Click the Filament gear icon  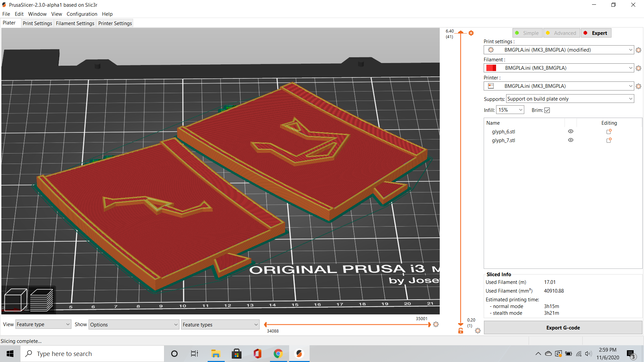coord(638,68)
